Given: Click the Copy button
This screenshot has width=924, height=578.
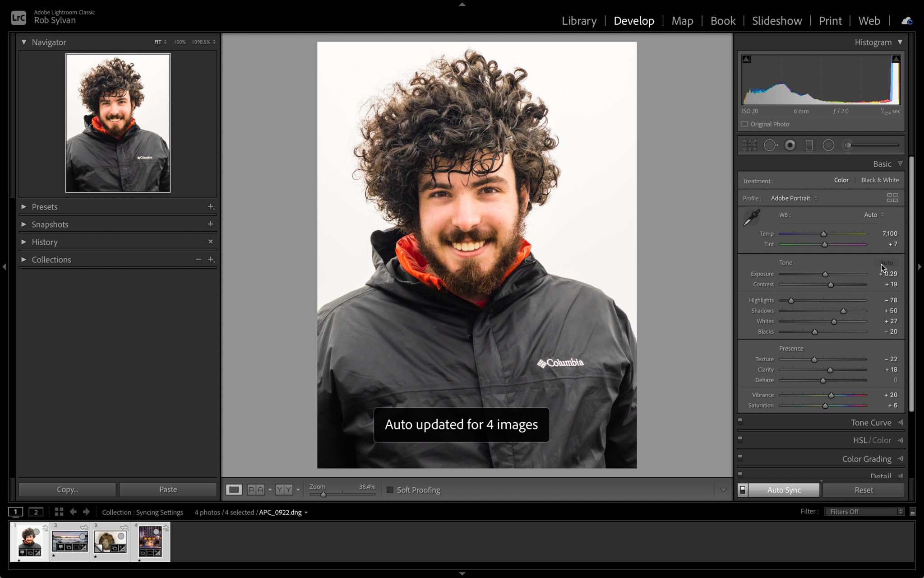Looking at the screenshot, I should (66, 489).
